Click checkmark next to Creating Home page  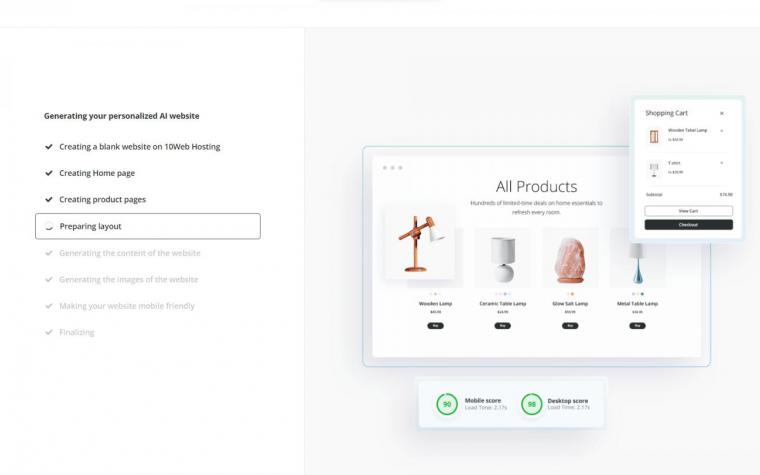(x=48, y=173)
